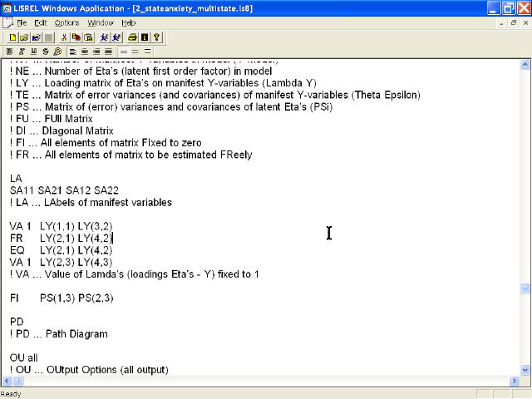Run PRELIS with the second running-man icon

click(116, 37)
